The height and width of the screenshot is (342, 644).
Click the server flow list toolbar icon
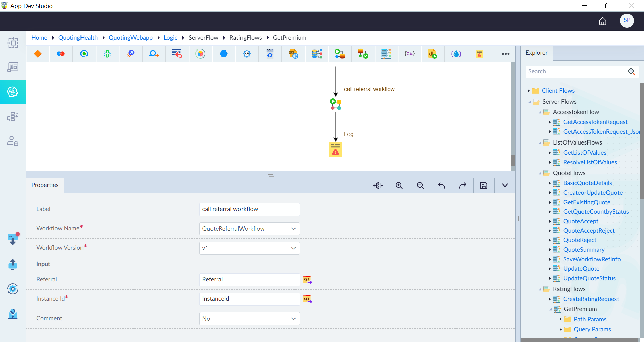(386, 54)
